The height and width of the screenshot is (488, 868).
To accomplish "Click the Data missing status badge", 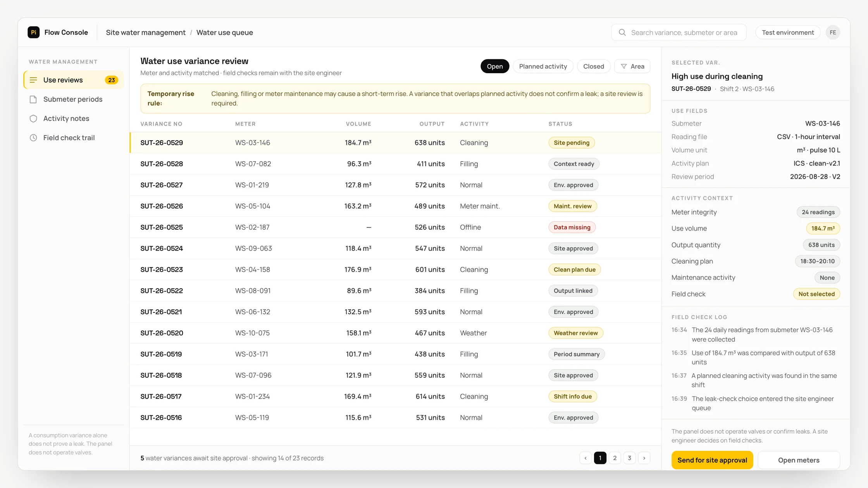I will pos(572,227).
